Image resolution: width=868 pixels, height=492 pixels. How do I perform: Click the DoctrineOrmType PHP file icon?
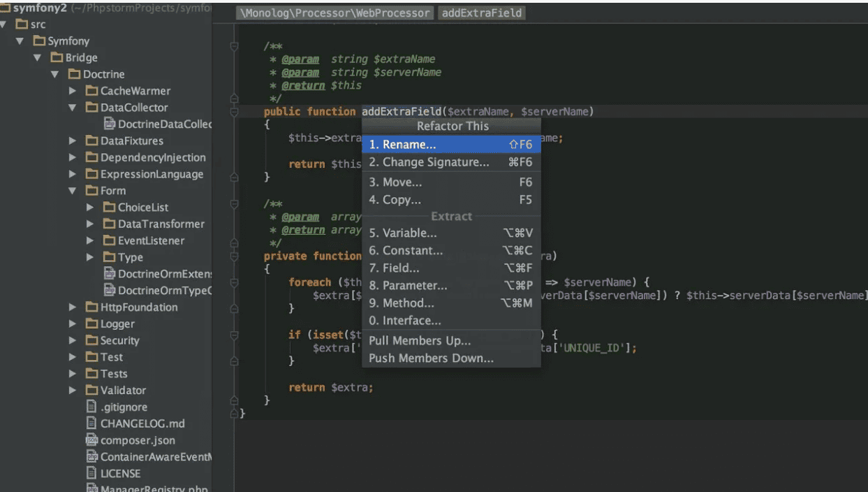(110, 290)
